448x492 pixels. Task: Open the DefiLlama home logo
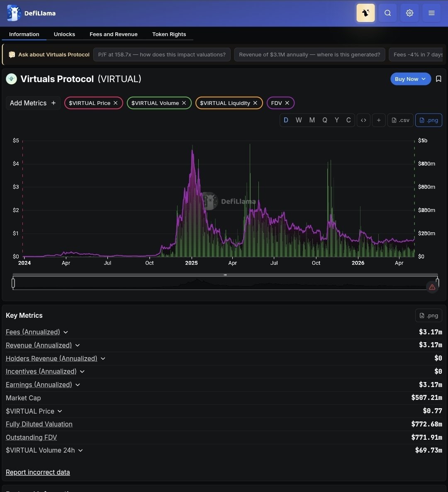[x=31, y=13]
